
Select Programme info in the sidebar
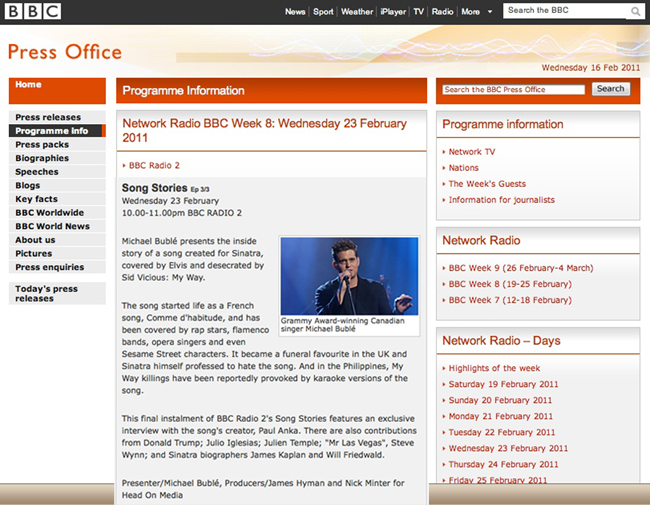[57, 131]
